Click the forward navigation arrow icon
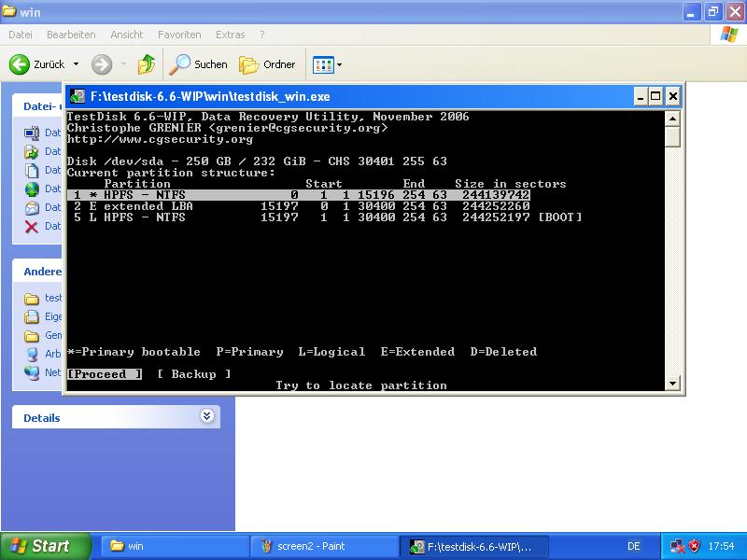The height and width of the screenshot is (560, 747). point(102,64)
